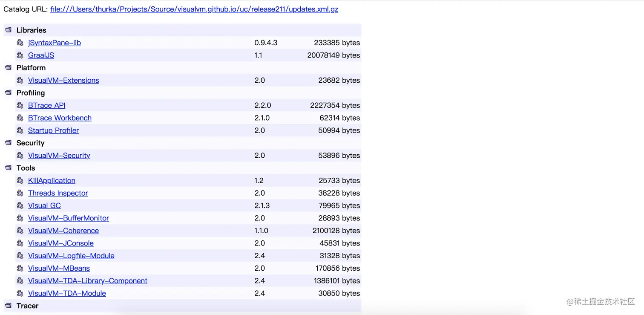This screenshot has height=315, width=644.
Task: Click the Tracer category folder icon
Action: (8, 306)
